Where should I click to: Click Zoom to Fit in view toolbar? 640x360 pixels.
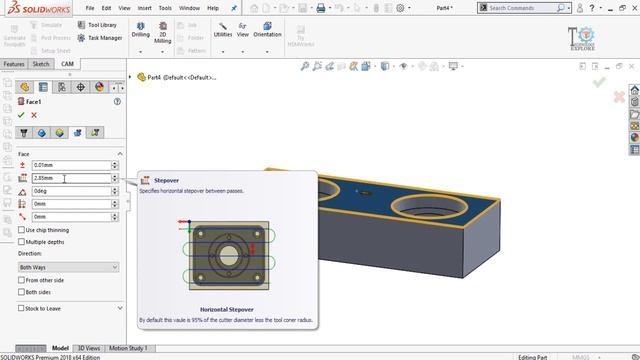click(304, 66)
